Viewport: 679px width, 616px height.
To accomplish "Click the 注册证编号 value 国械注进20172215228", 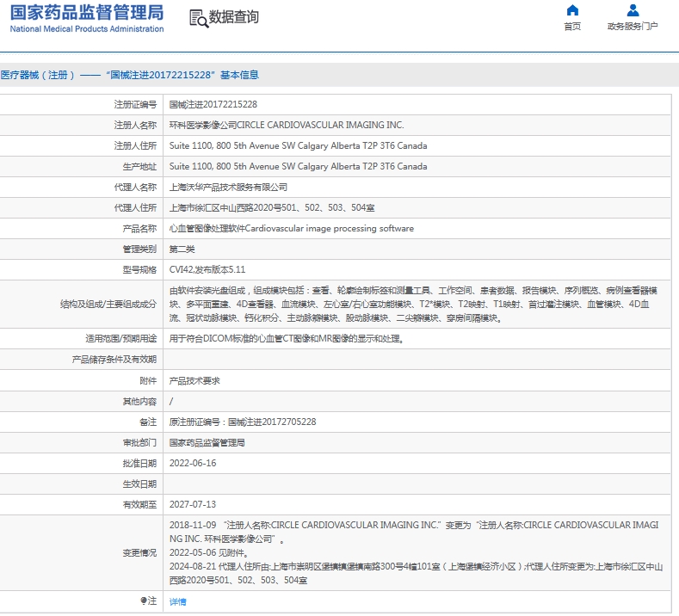I will point(213,104).
